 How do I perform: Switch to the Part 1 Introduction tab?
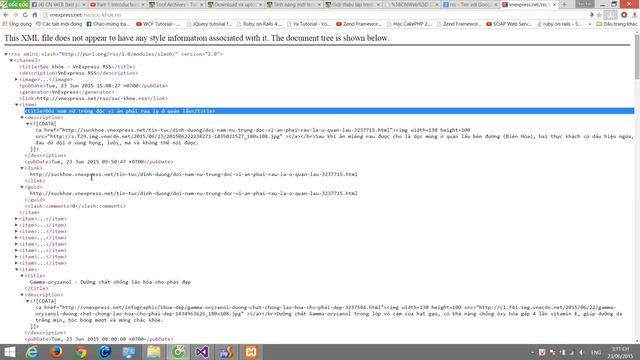tap(117, 4)
